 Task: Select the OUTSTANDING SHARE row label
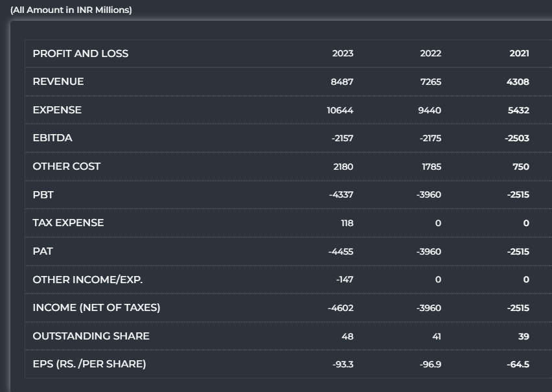(91, 336)
